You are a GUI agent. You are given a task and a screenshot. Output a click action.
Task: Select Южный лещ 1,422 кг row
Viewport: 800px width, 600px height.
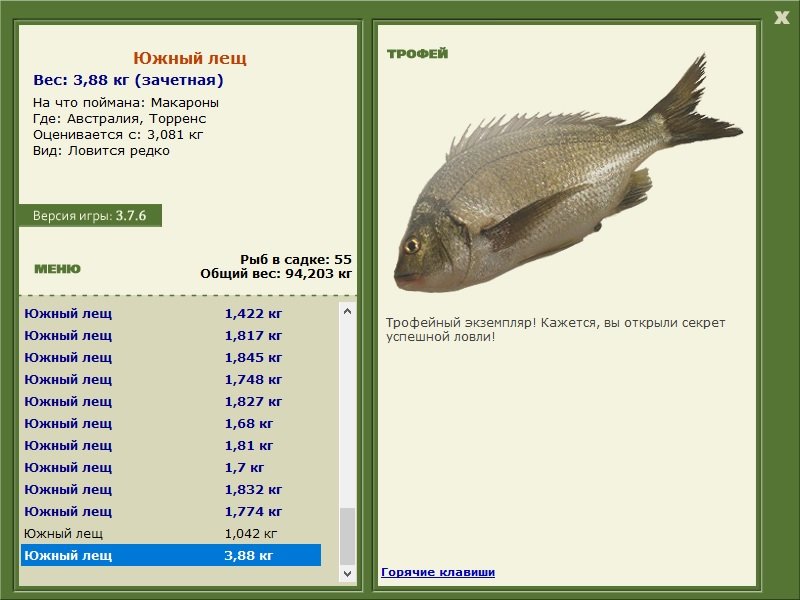(x=171, y=313)
